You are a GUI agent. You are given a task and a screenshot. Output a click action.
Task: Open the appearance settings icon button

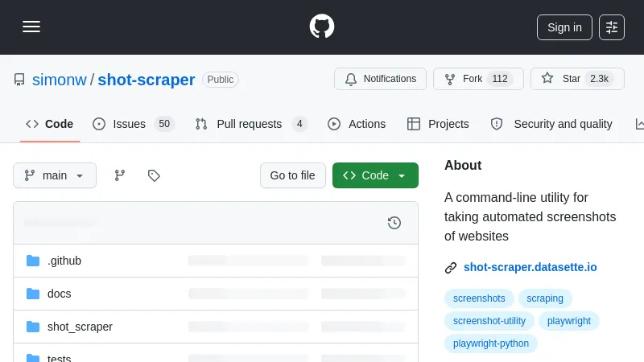point(612,27)
